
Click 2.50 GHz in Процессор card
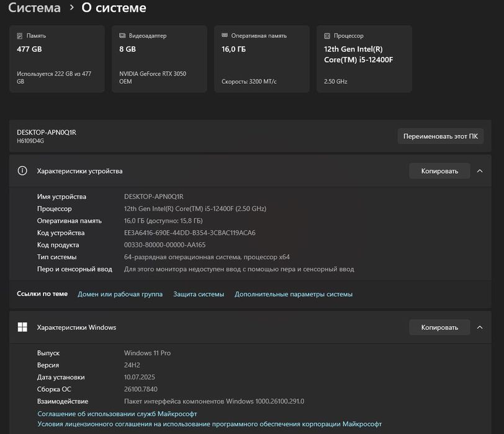click(x=336, y=82)
